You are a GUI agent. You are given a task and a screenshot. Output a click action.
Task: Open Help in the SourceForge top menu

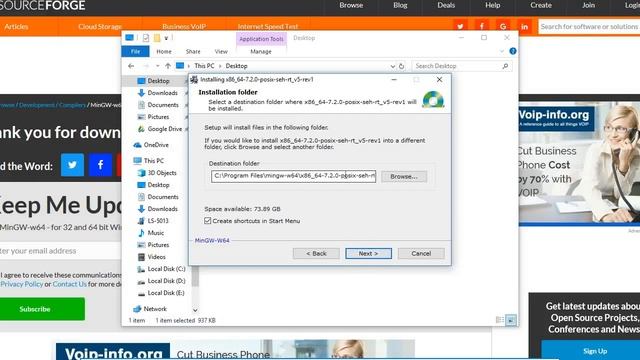(x=493, y=5)
